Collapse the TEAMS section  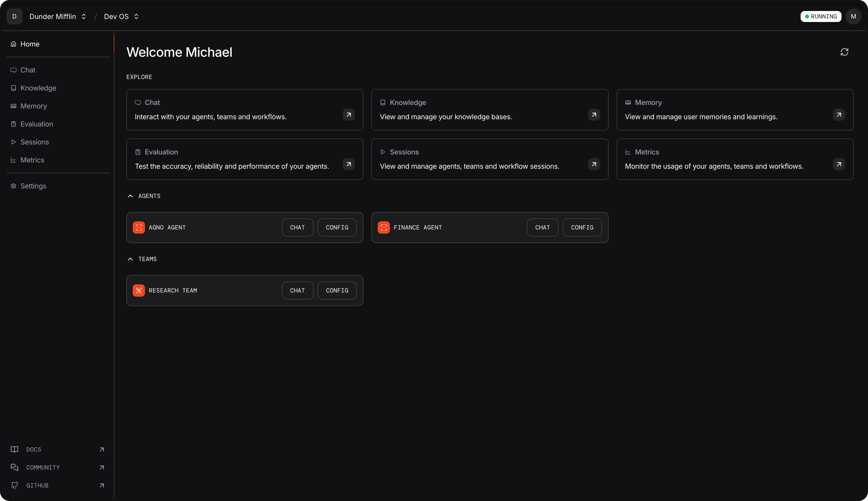(x=130, y=259)
